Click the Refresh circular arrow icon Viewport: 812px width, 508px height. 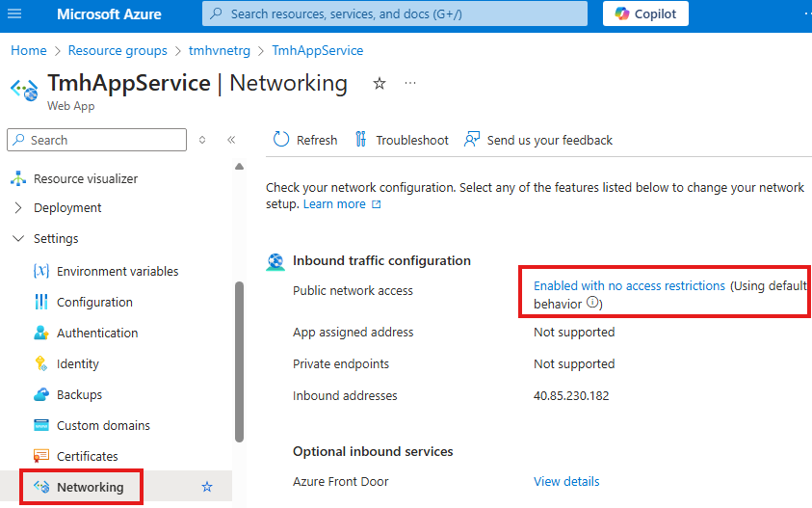281,139
